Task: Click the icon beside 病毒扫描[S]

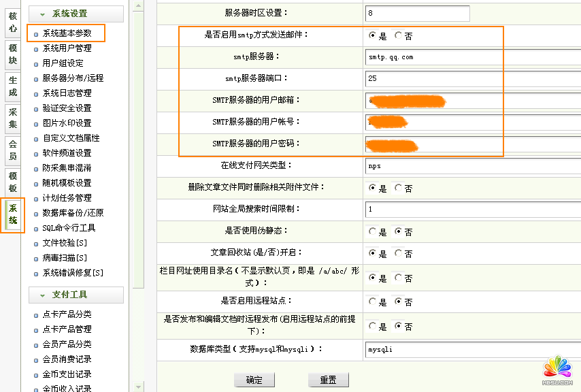Action: [36, 258]
